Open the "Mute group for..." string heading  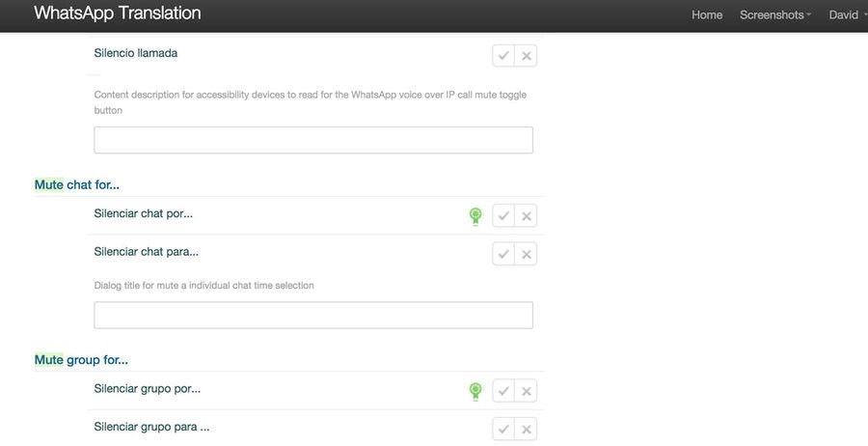click(81, 359)
